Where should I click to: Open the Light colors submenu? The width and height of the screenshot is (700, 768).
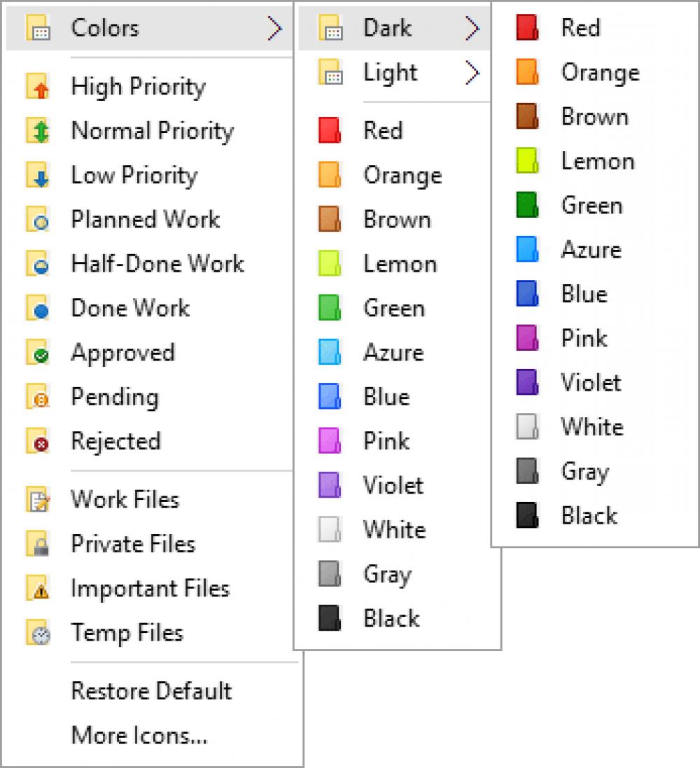pos(473,72)
